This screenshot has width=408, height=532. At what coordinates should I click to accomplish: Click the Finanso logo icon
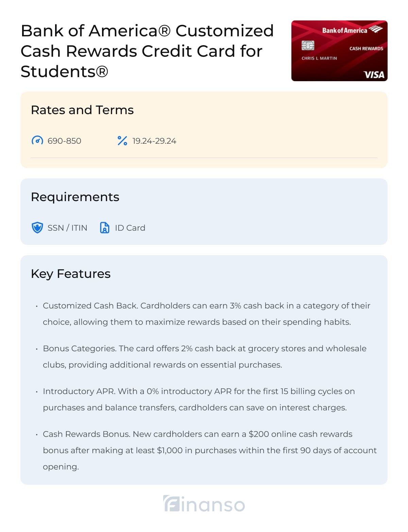(x=171, y=503)
